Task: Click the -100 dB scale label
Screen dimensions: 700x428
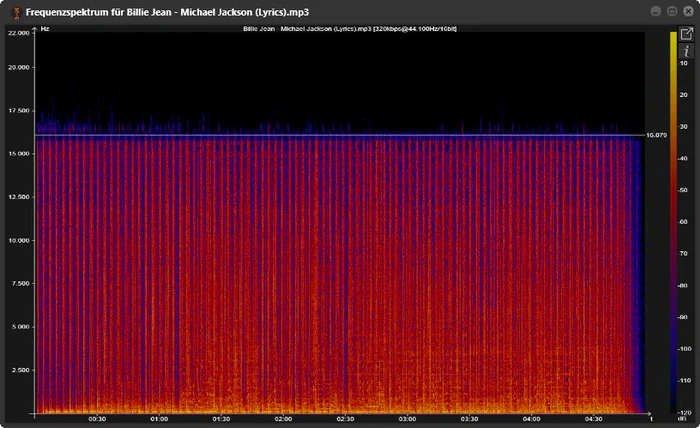Action: [684, 349]
